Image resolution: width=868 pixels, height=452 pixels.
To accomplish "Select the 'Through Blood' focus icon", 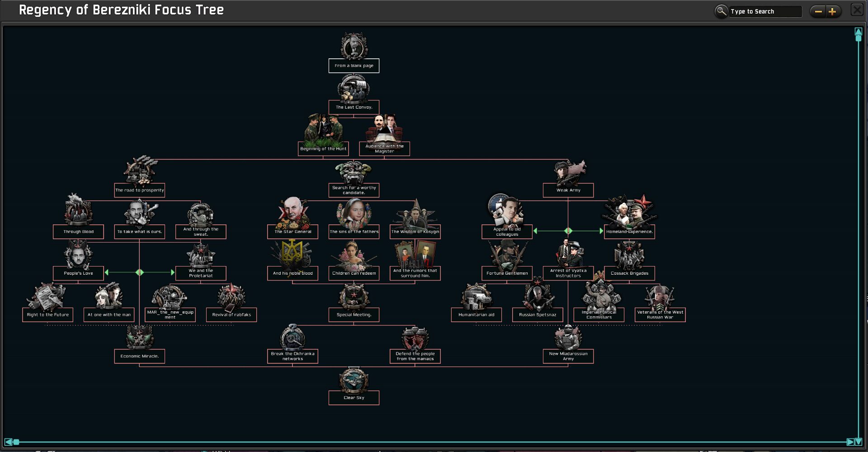I will pos(78,210).
